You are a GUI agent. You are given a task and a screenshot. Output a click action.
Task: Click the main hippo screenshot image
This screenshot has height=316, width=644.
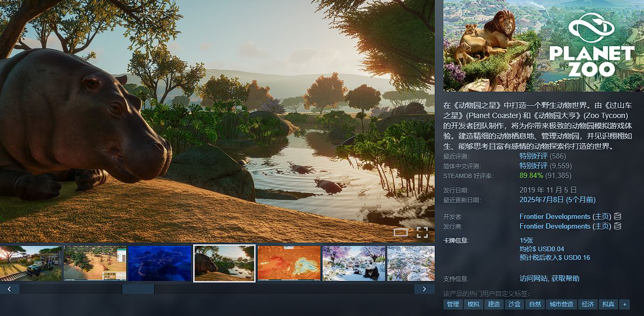(217, 121)
